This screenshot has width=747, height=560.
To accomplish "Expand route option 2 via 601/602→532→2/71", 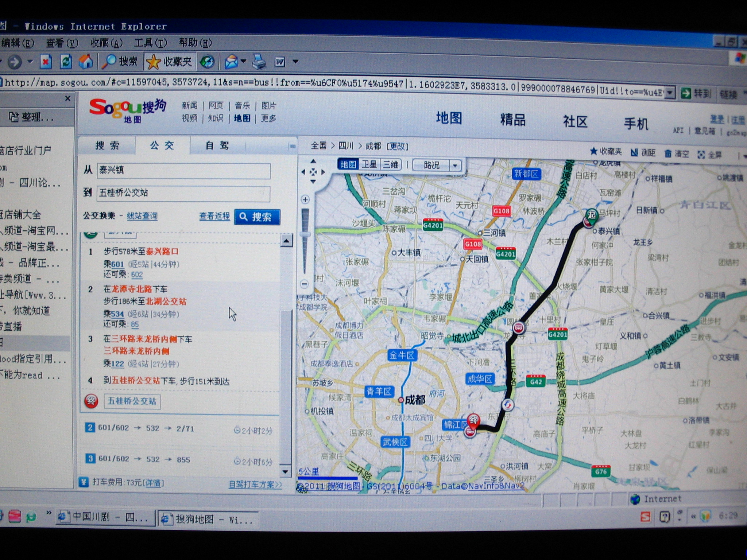I will 146,428.
